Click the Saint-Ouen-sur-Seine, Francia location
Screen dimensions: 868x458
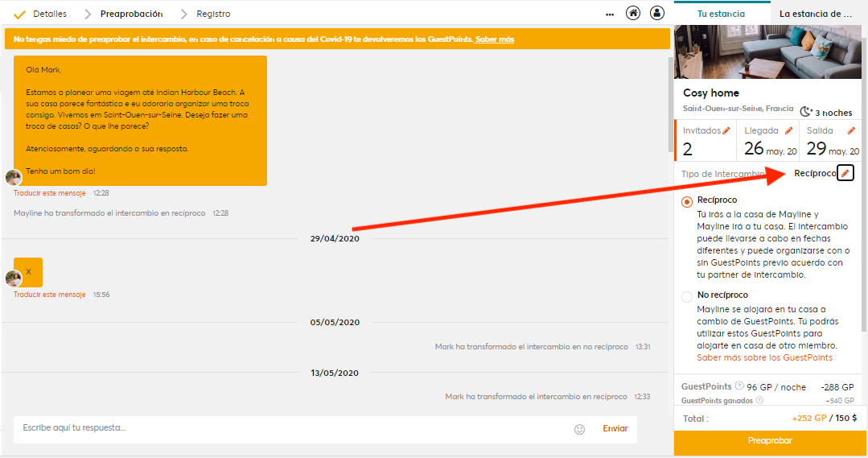coord(738,109)
